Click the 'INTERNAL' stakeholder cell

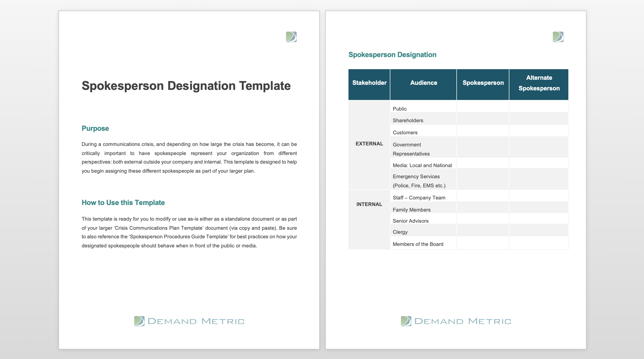click(369, 220)
